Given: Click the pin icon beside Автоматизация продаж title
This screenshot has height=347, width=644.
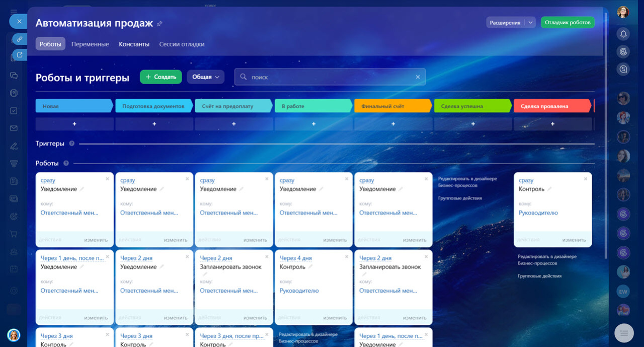Looking at the screenshot, I should tap(160, 24).
